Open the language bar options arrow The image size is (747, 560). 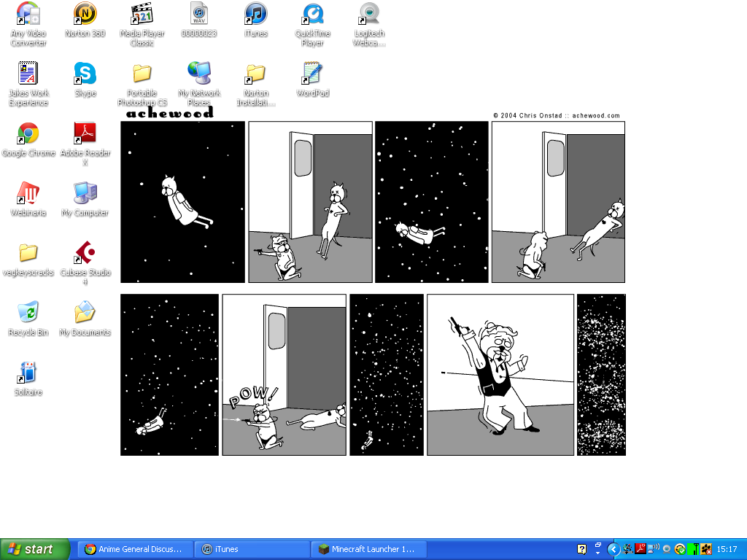pyautogui.click(x=598, y=554)
